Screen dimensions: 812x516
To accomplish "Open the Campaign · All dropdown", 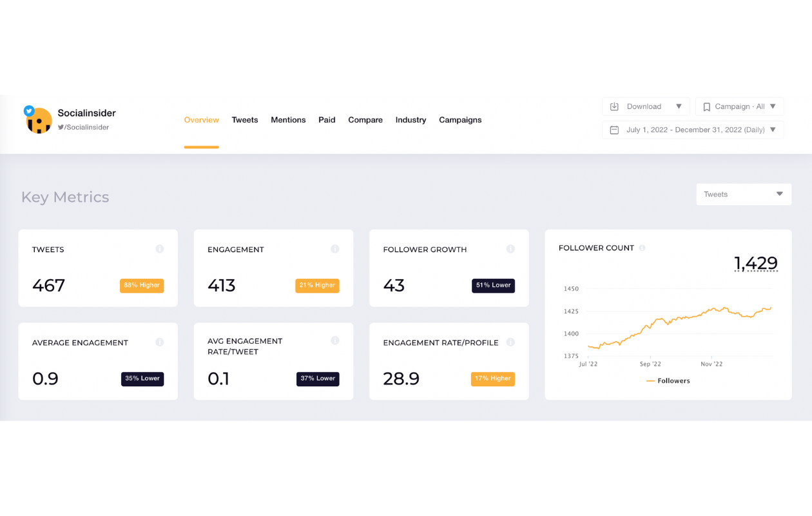I will (x=740, y=106).
